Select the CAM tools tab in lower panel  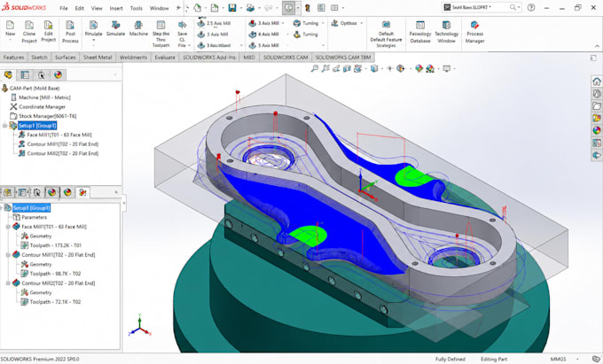tap(82, 192)
